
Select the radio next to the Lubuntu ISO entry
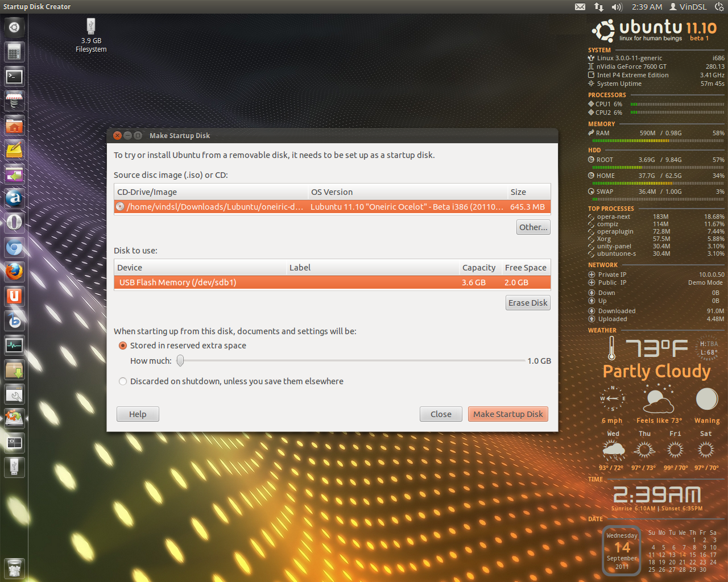(x=119, y=206)
